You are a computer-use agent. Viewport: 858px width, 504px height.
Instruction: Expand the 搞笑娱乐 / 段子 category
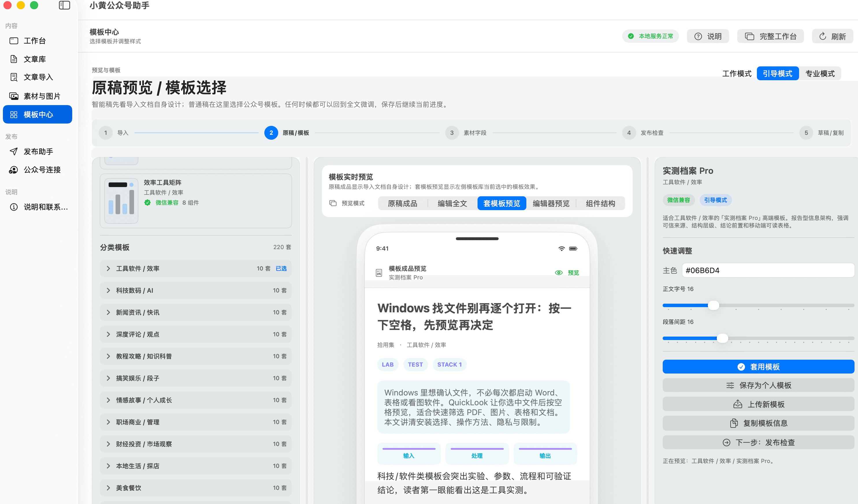tap(195, 378)
